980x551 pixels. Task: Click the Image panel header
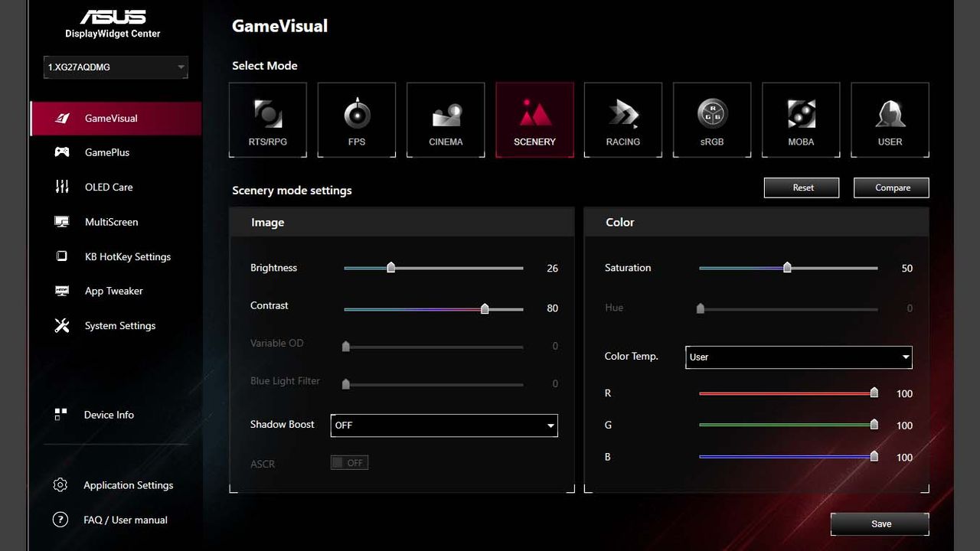pyautogui.click(x=402, y=222)
